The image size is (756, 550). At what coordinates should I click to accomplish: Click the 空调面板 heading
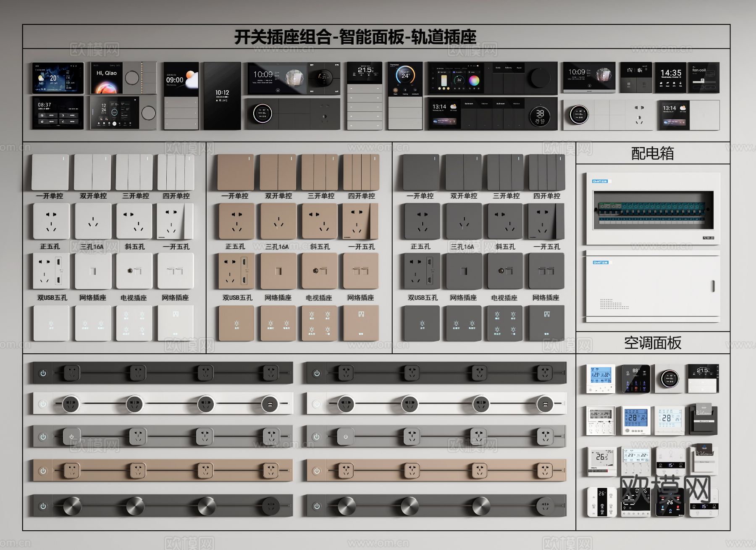(653, 343)
